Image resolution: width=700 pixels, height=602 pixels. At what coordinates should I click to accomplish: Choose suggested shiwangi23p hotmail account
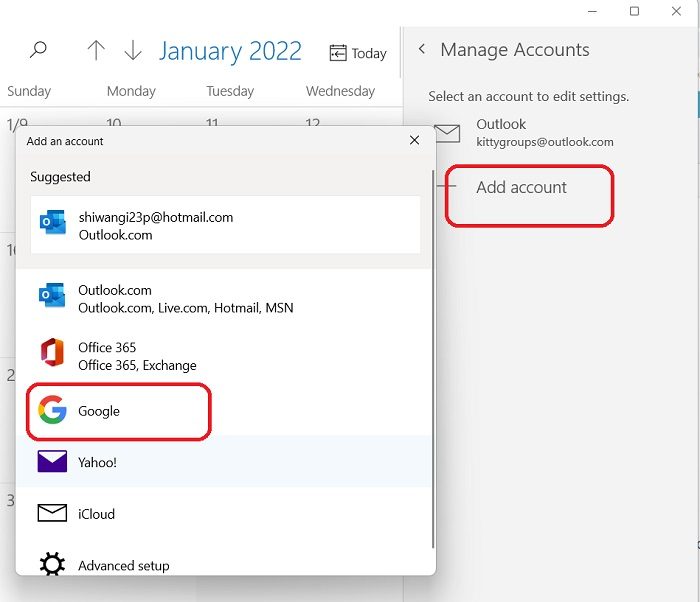pyautogui.click(x=225, y=225)
